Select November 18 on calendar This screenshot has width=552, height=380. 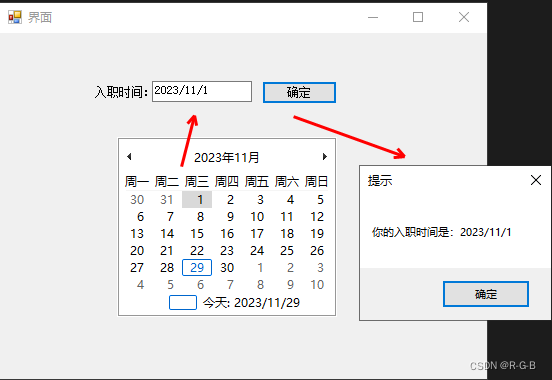point(287,233)
